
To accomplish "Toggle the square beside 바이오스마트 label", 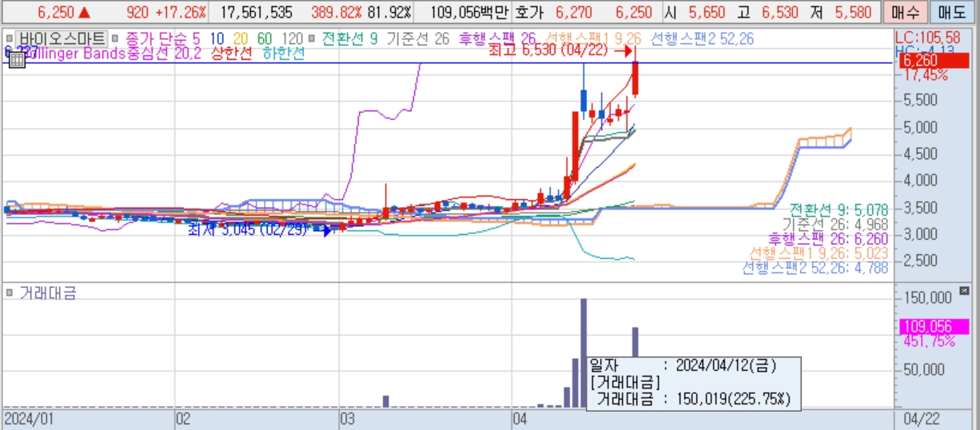I will pos(10,38).
